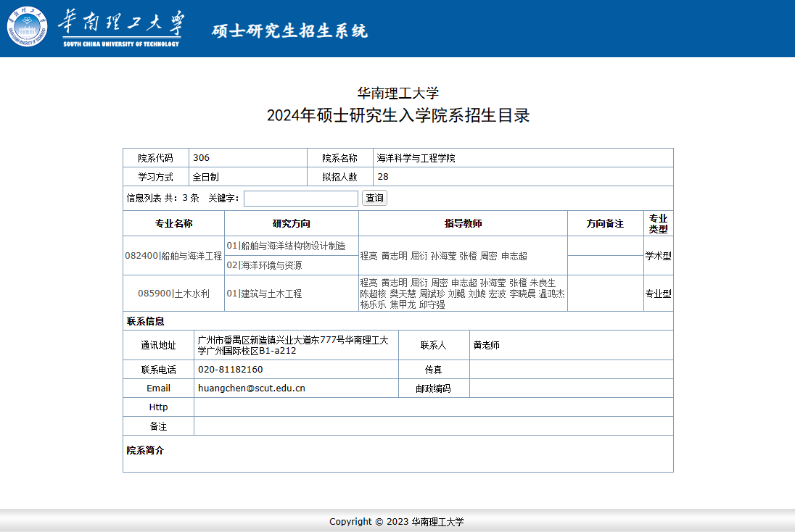Click the advisors list starting 陈超核 樊天慧
The height and width of the screenshot is (532, 795).
(462, 294)
